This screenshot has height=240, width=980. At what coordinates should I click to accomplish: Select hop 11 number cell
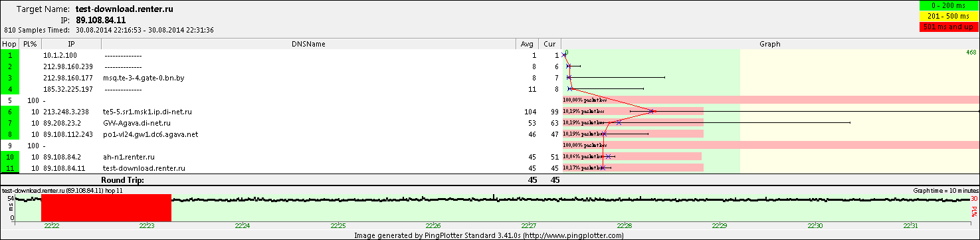[x=10, y=168]
